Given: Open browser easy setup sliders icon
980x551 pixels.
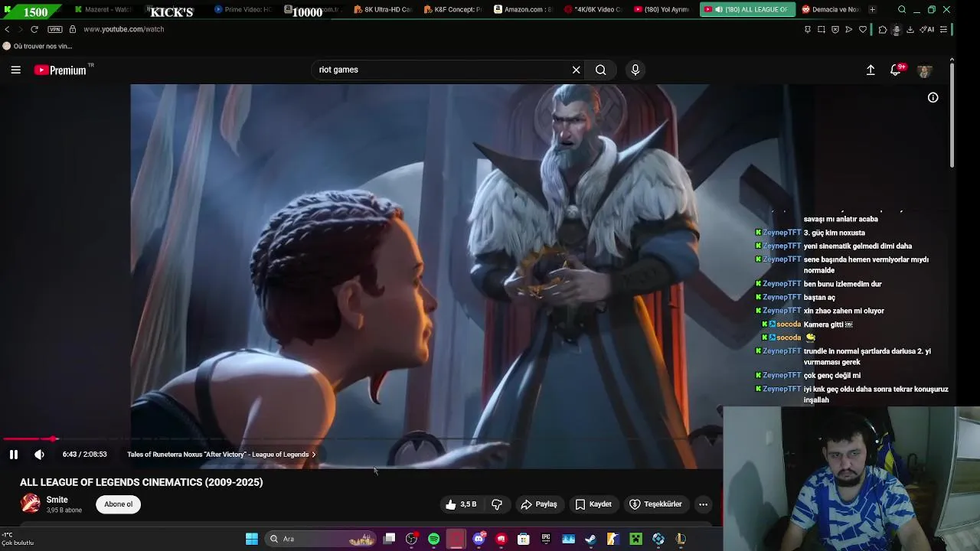Looking at the screenshot, I should click(943, 29).
